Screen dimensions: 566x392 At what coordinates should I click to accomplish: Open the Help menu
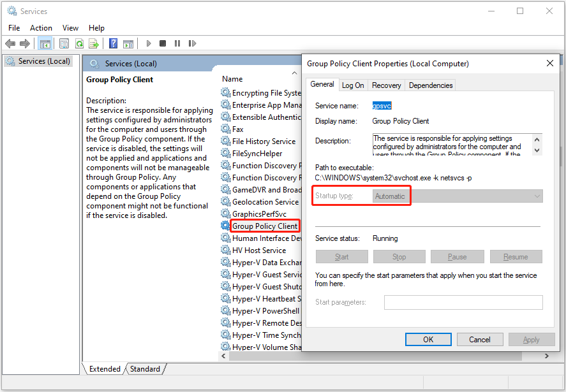(x=96, y=28)
